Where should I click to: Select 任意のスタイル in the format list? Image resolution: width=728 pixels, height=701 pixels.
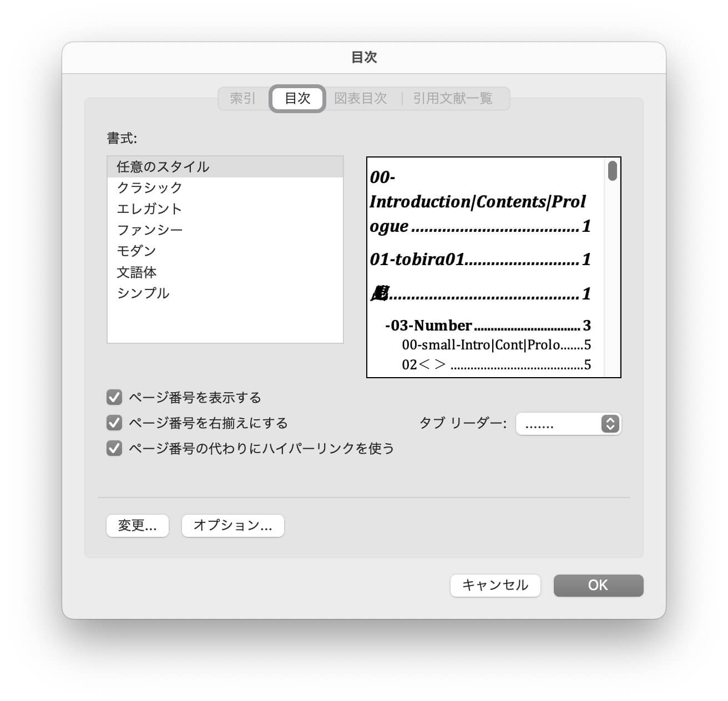pyautogui.click(x=163, y=167)
